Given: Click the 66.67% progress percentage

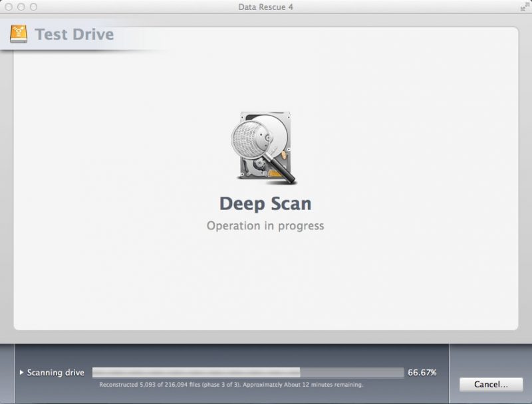Looking at the screenshot, I should click(422, 373).
